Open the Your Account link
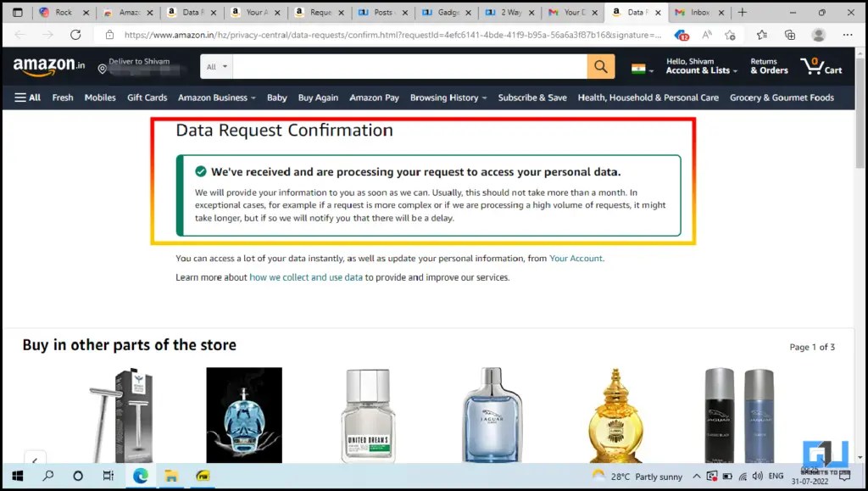The height and width of the screenshot is (491, 868). pos(576,259)
